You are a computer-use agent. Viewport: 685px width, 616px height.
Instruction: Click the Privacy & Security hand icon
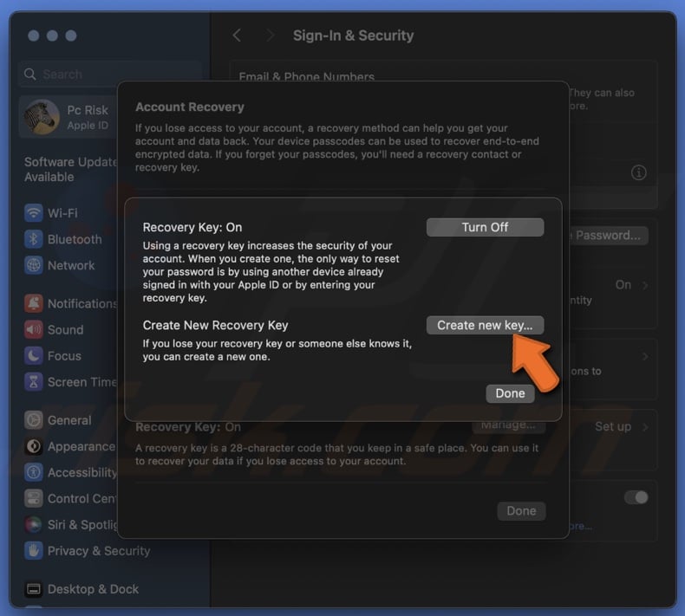(33, 550)
